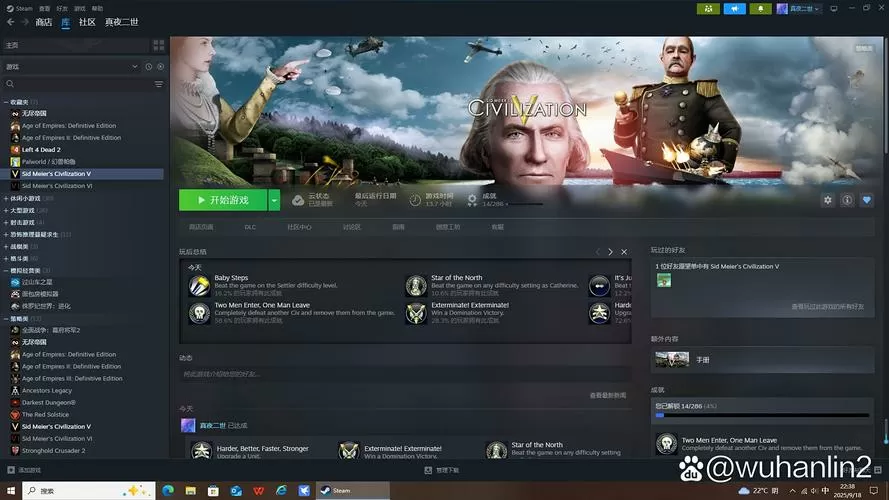Click achievements progress bar 14/286
This screenshot has height=500, width=889.
pos(762,416)
